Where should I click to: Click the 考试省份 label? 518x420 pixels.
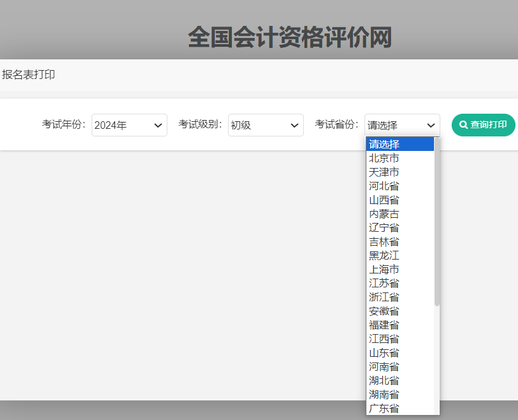337,124
